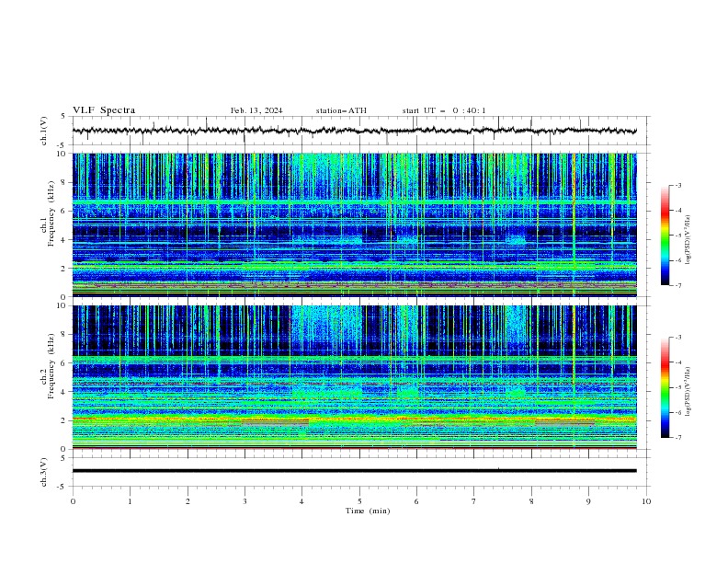Click time axis tick label "5"
This screenshot has height=563, width=728.
click(x=359, y=501)
